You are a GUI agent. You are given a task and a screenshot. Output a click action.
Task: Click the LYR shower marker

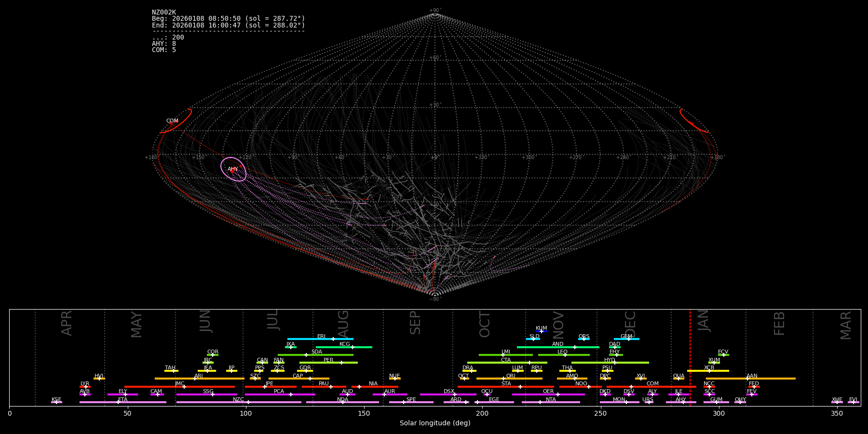coord(85,387)
